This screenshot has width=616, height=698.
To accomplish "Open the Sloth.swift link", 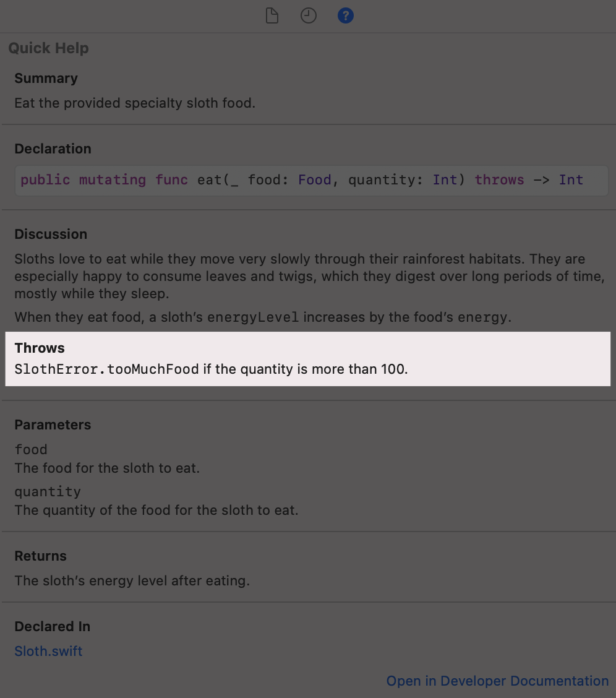I will point(48,651).
